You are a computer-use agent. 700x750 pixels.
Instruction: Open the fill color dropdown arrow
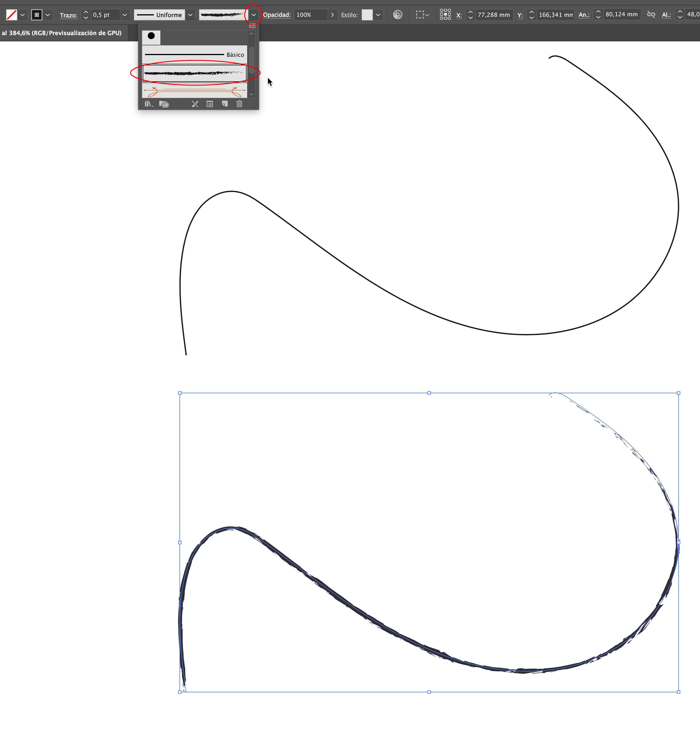point(23,15)
